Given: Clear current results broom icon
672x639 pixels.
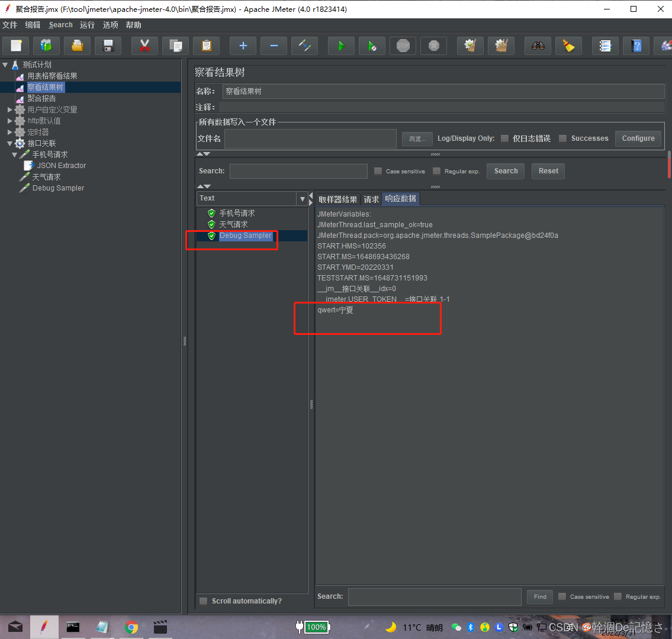Looking at the screenshot, I should click(470, 46).
